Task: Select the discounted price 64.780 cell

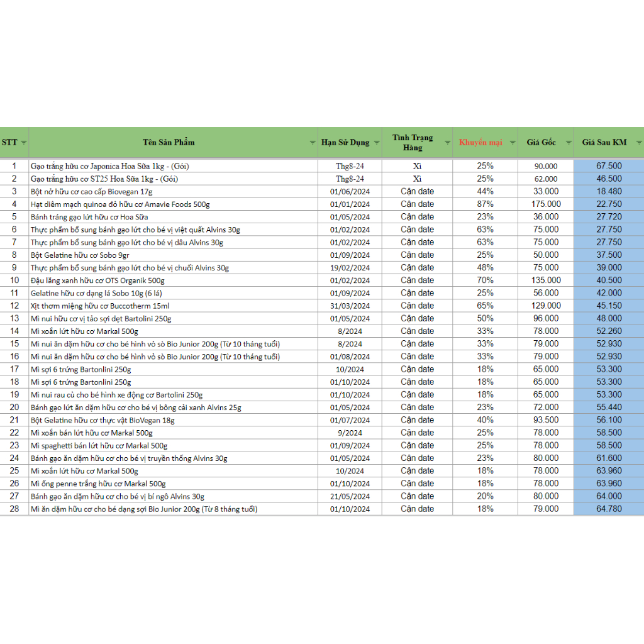Action: 609,509
